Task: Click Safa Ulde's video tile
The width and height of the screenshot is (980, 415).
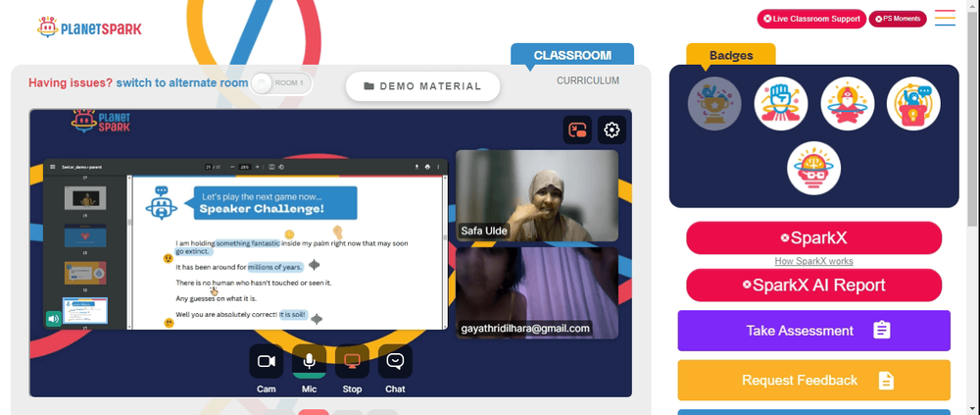Action: point(537,196)
